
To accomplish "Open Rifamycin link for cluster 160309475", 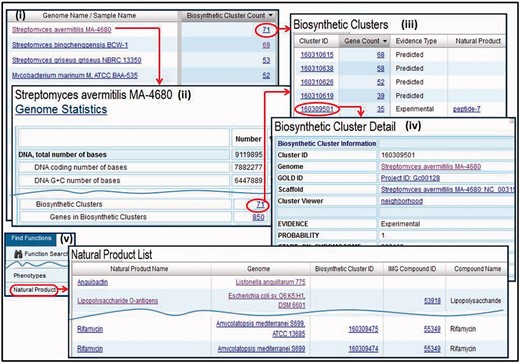I will click(90, 329).
